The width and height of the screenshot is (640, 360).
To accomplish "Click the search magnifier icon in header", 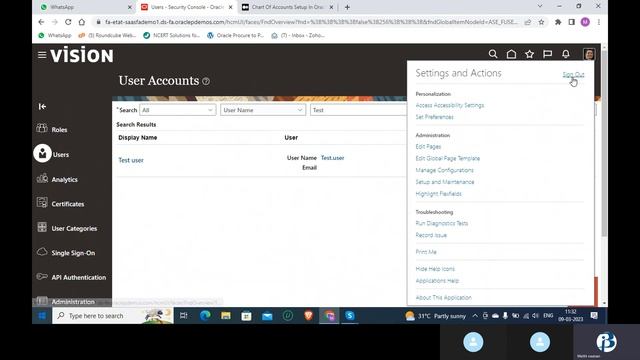I will coord(493,54).
